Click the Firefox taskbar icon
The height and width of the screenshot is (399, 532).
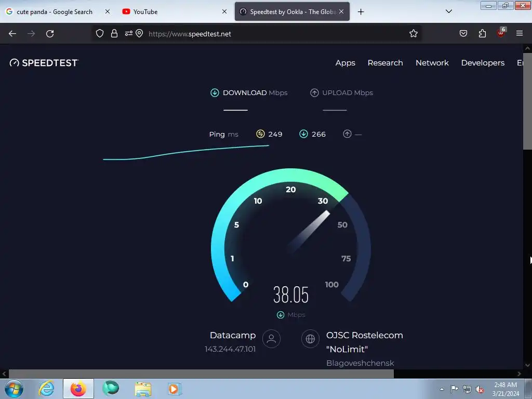(78, 389)
